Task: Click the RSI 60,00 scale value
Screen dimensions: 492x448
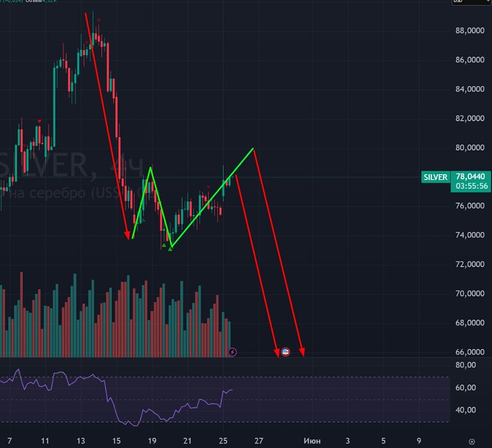Action: point(466,388)
